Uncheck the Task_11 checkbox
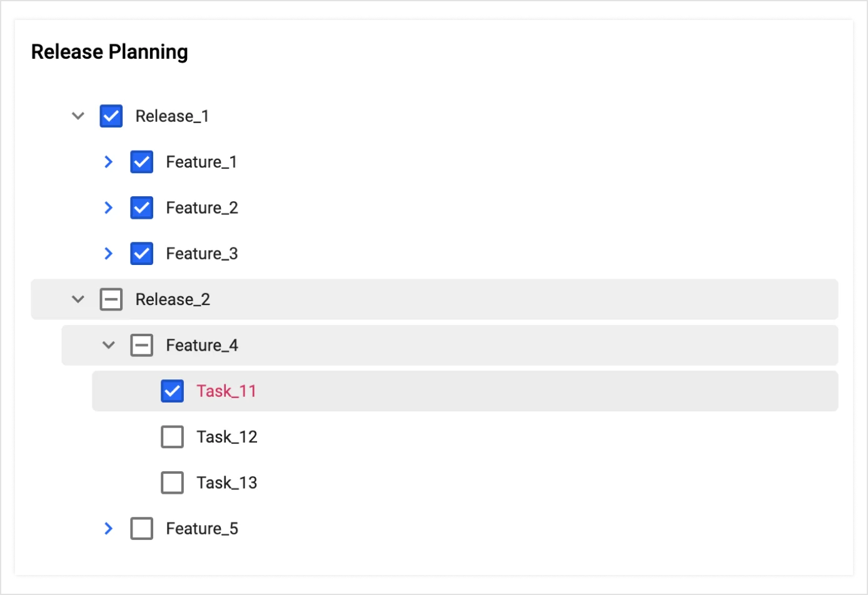 172,391
